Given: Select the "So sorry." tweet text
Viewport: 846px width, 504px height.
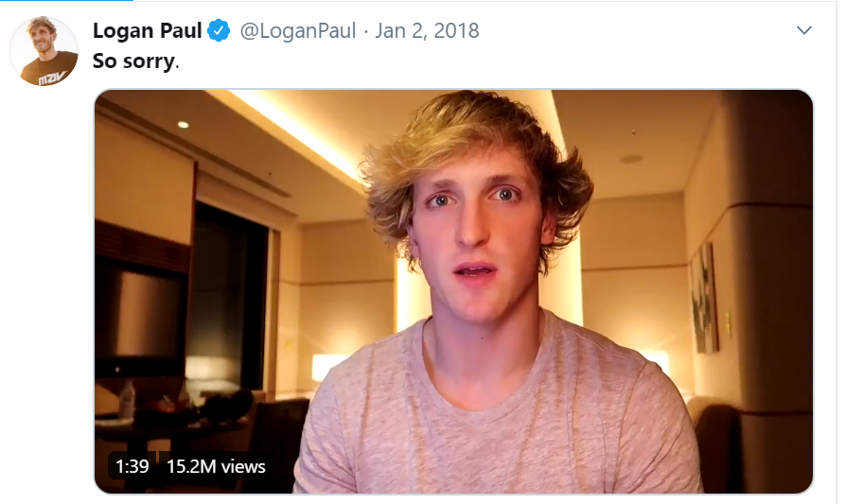Looking at the screenshot, I should click(x=135, y=61).
